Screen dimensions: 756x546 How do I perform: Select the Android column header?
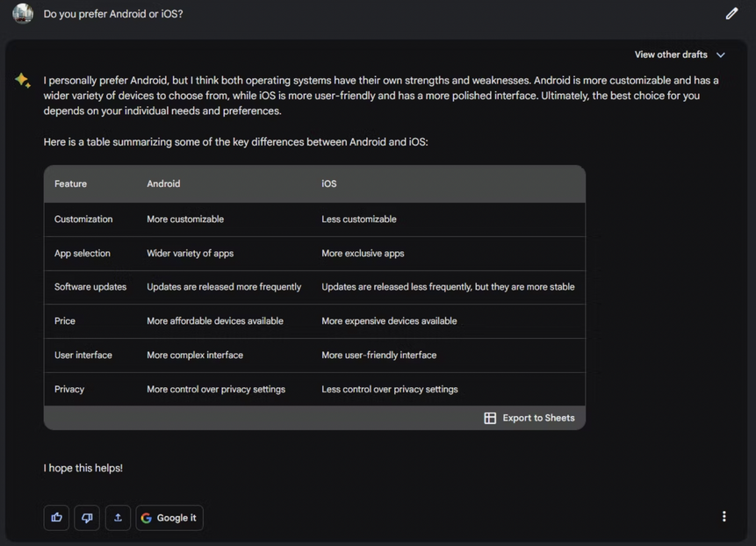(163, 184)
